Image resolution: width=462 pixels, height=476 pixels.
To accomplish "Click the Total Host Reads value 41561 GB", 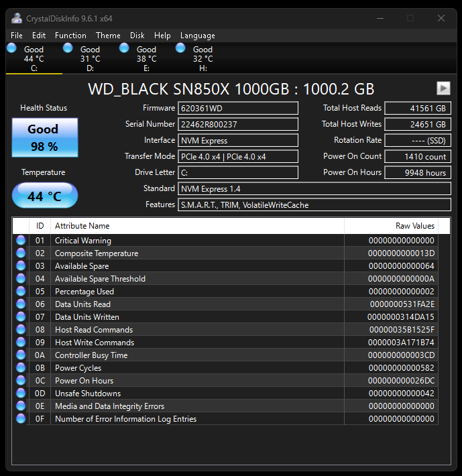I will [x=418, y=108].
